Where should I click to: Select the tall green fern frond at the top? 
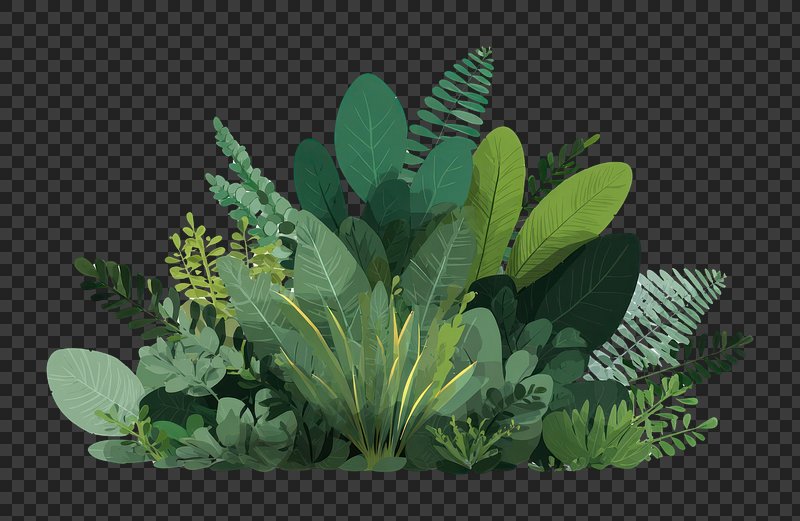point(455,100)
